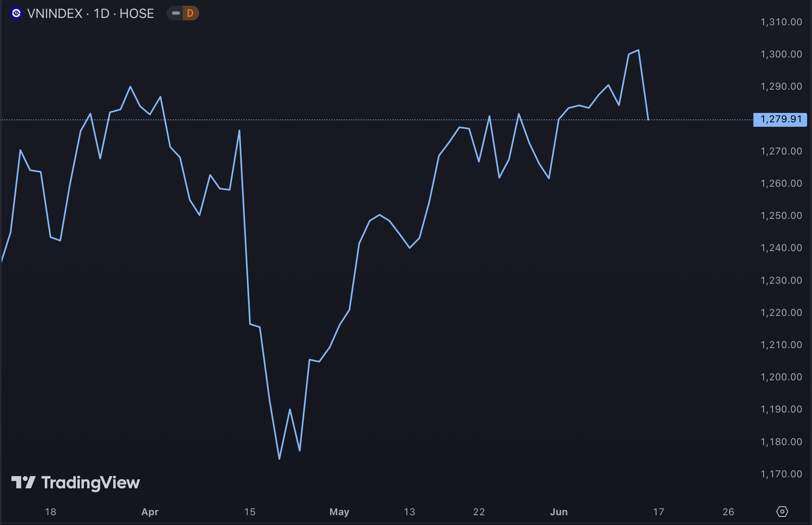Click the last data point of the price line
Screen dimensions: 812x525
coord(648,119)
